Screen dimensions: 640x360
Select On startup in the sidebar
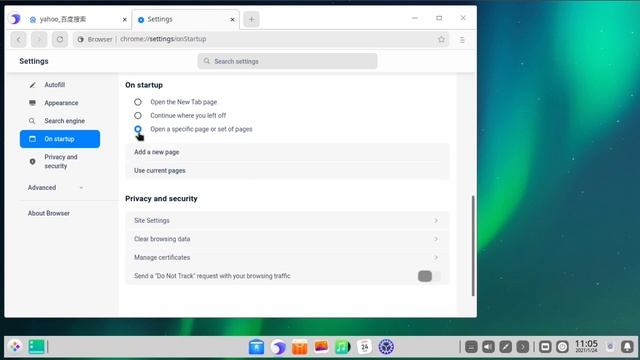coord(60,139)
